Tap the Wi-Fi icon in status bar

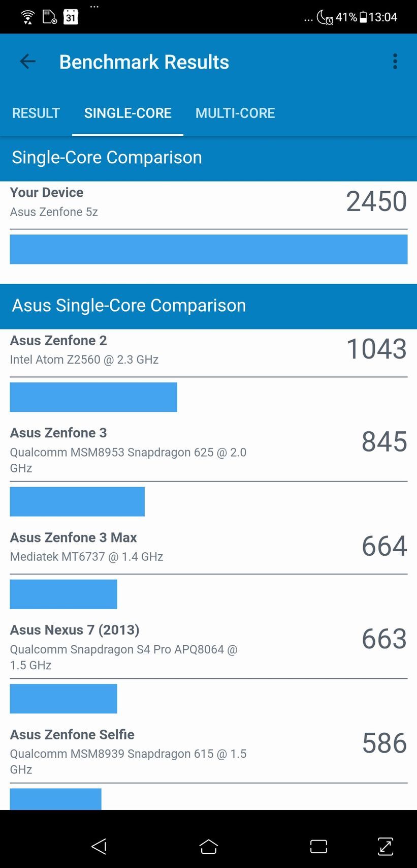coord(27,16)
